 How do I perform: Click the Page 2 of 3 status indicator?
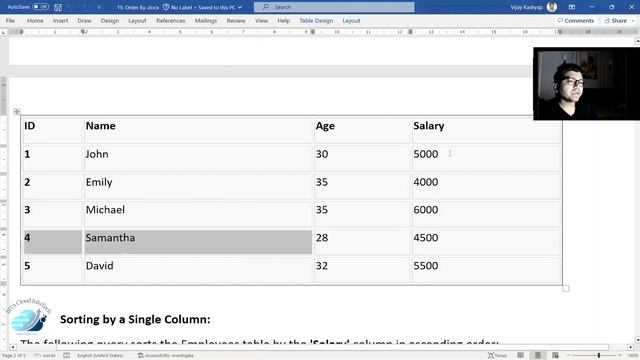pyautogui.click(x=13, y=356)
